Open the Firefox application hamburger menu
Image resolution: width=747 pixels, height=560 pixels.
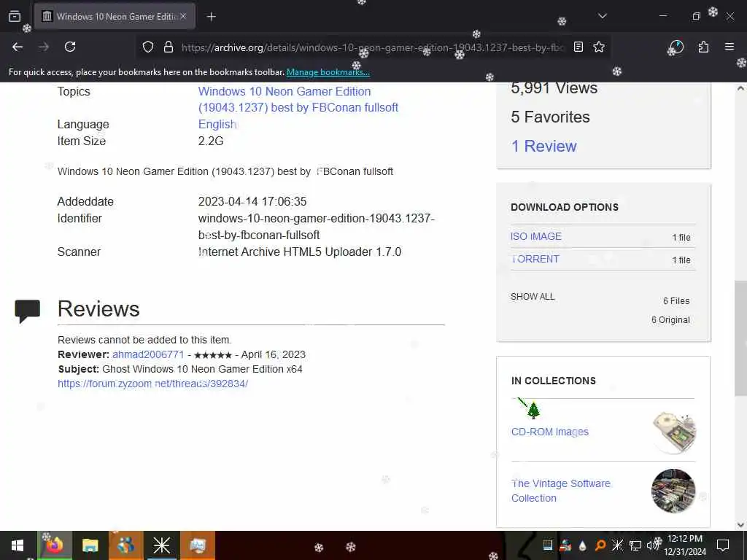click(x=729, y=47)
